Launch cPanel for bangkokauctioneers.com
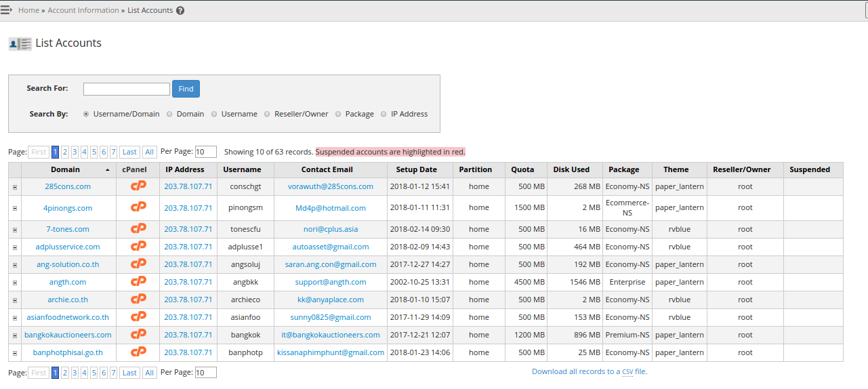 [138, 335]
